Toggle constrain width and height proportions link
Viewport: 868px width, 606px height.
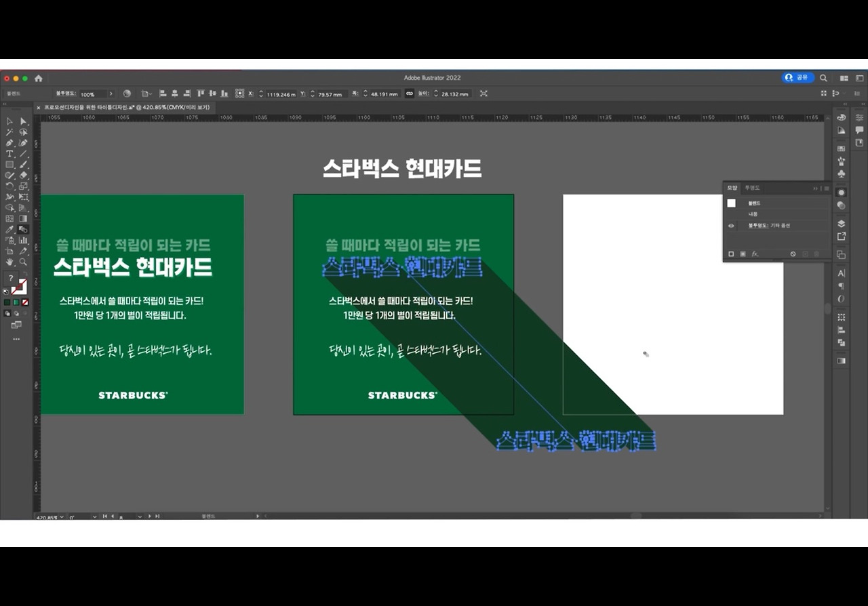pyautogui.click(x=409, y=94)
